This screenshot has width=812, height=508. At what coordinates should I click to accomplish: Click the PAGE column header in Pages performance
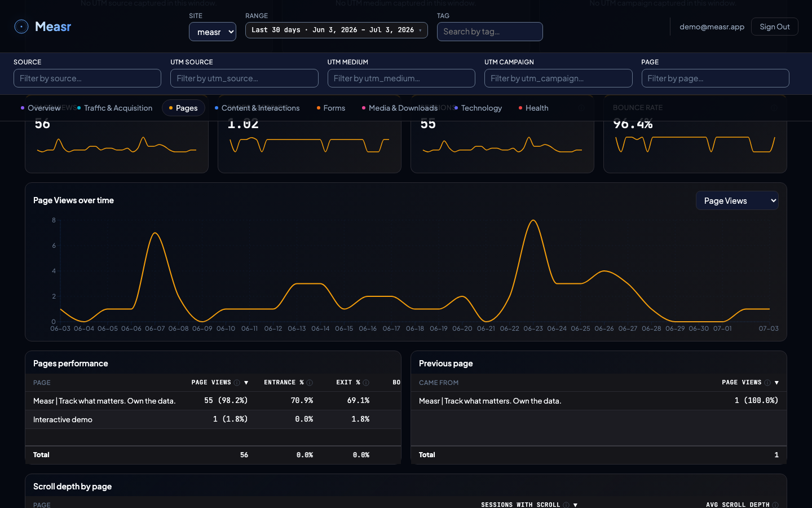tap(42, 383)
